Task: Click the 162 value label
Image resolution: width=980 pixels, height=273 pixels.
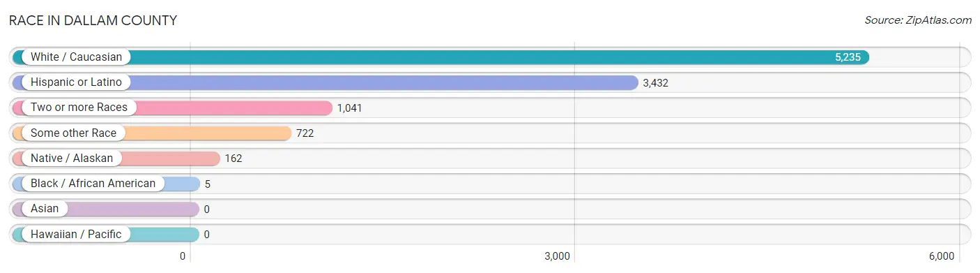Action: point(233,158)
